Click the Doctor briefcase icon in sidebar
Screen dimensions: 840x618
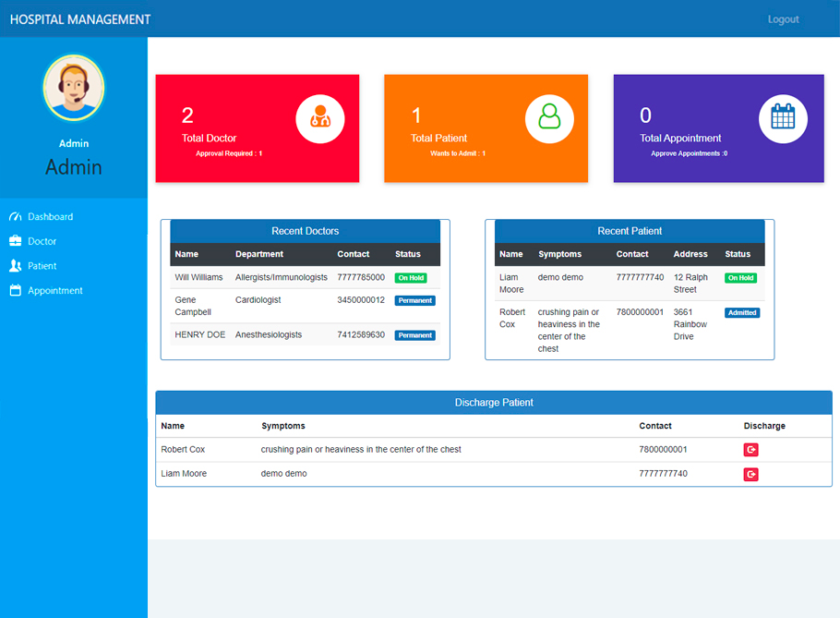(16, 241)
